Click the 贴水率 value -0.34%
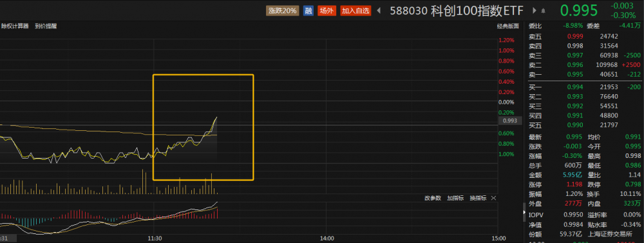 tap(631, 224)
